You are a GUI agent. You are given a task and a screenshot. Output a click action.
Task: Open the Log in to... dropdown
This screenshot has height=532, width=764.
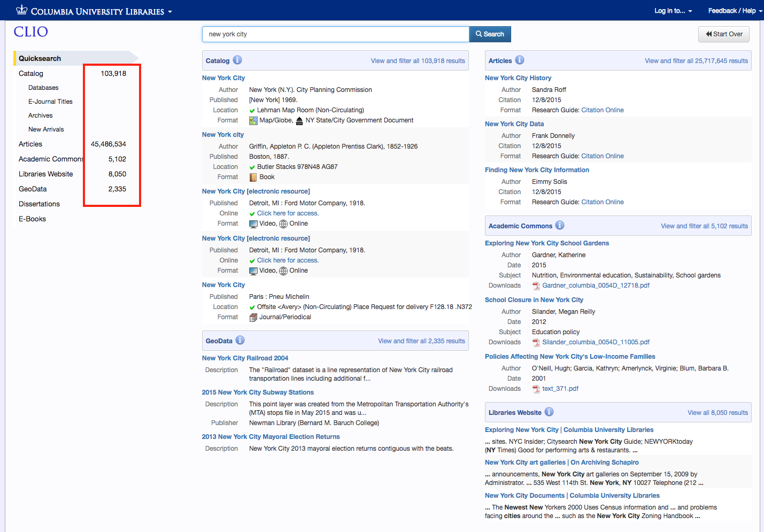[x=673, y=11]
